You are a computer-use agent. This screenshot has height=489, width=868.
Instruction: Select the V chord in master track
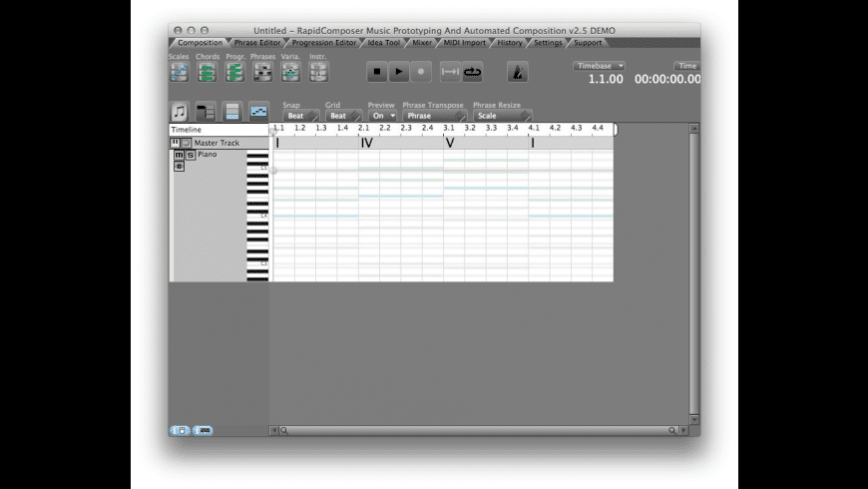coord(450,144)
